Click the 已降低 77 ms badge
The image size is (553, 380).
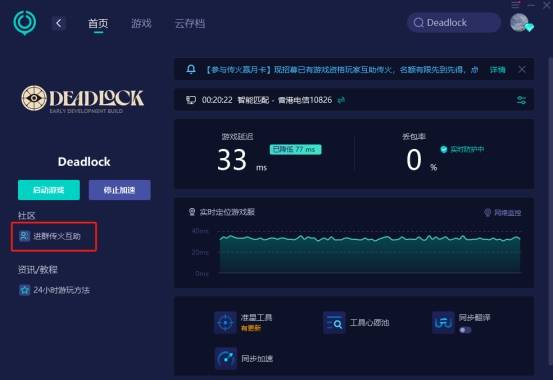296,149
